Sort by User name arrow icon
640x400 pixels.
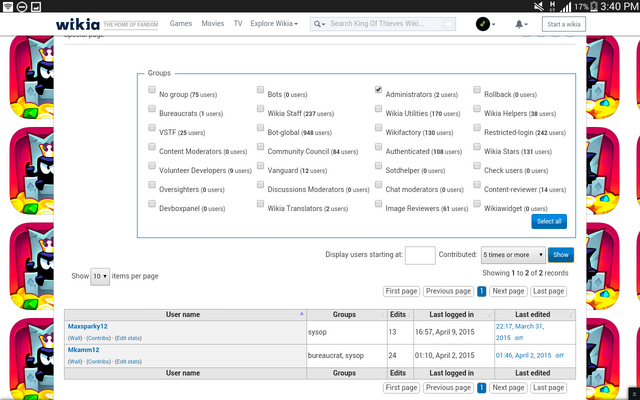click(302, 314)
